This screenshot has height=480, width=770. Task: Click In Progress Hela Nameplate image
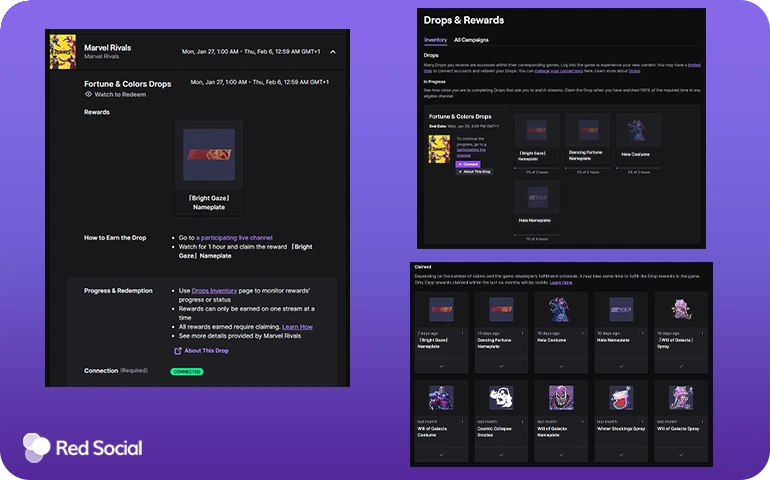[537, 198]
